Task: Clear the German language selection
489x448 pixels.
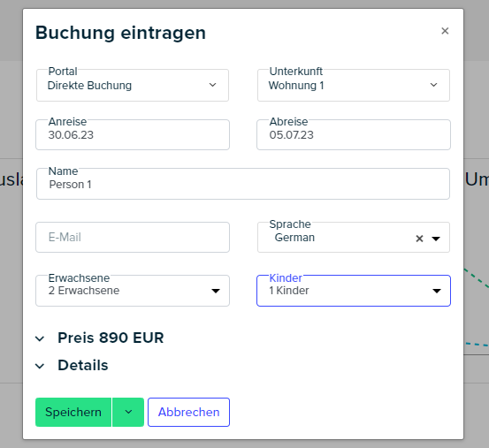Action: pyautogui.click(x=419, y=239)
